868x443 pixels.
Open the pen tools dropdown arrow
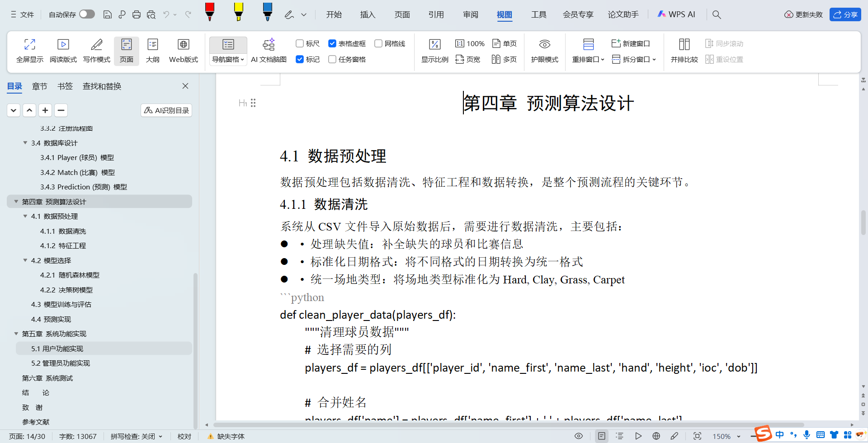click(304, 15)
